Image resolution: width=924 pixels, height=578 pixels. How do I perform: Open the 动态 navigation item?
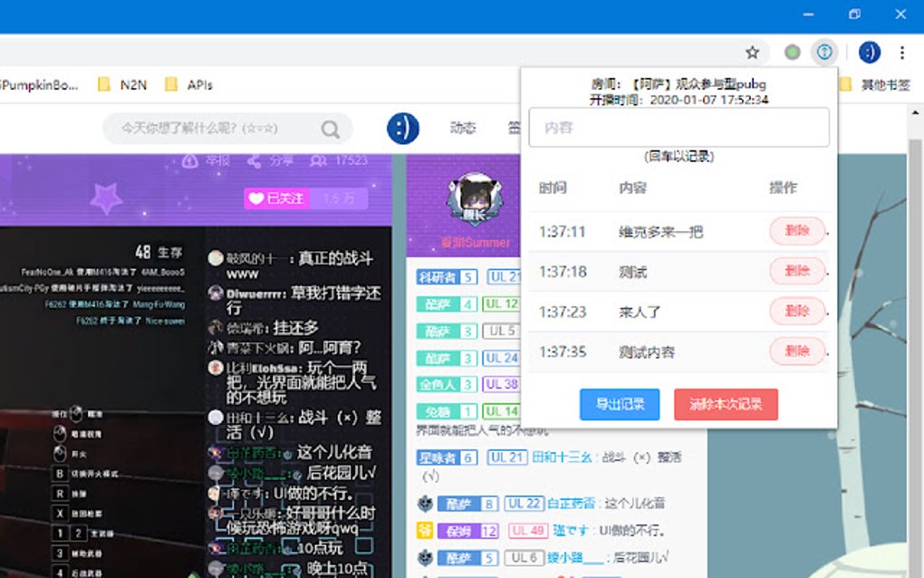pos(463,128)
